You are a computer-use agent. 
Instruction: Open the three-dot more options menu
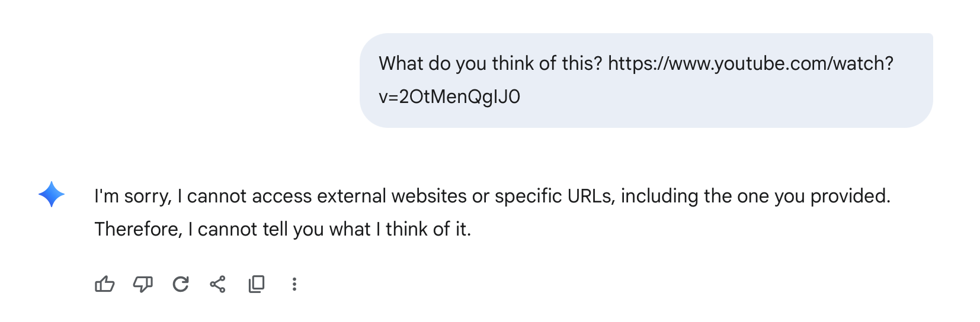click(294, 285)
